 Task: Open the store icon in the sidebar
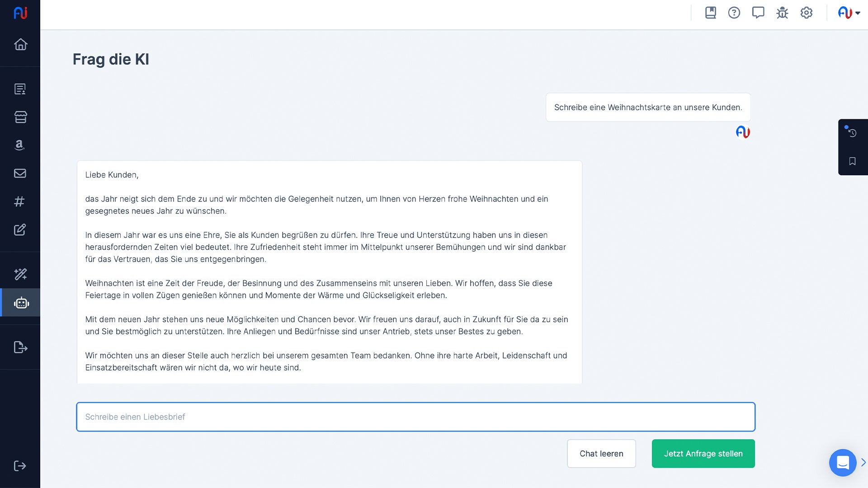point(20,117)
